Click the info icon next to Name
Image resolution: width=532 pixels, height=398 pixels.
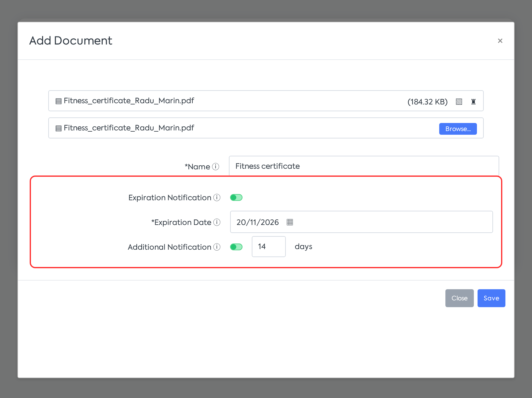tap(216, 167)
